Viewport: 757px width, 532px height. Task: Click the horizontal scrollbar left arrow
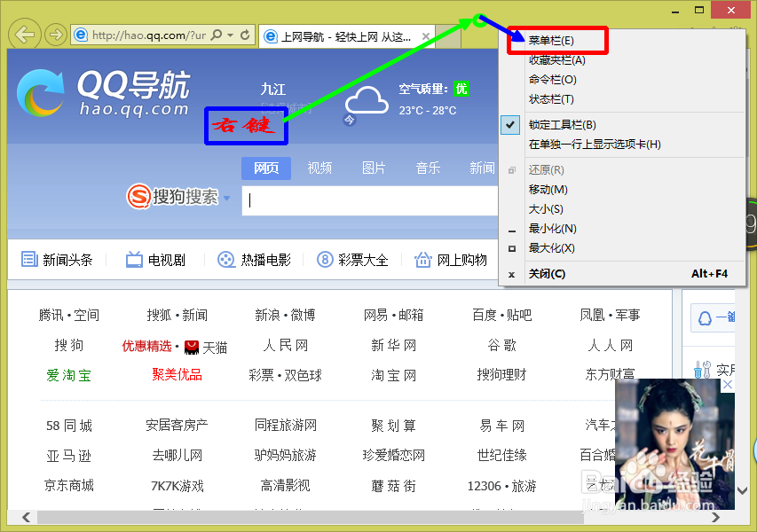pyautogui.click(x=27, y=517)
